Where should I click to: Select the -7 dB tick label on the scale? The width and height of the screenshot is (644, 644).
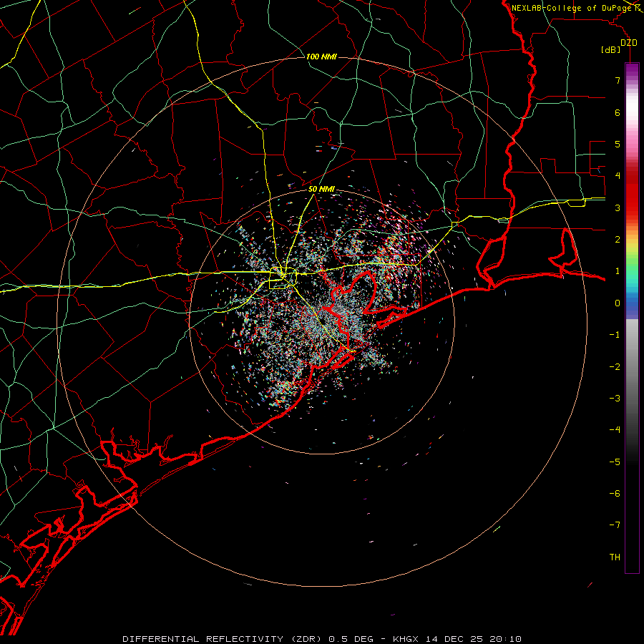click(x=615, y=525)
